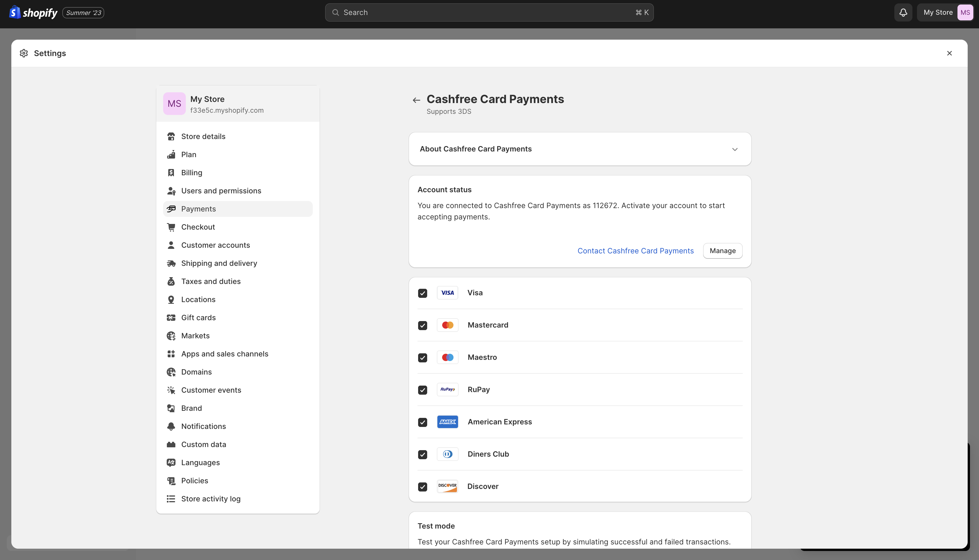Image resolution: width=979 pixels, height=560 pixels.
Task: Open the notifications bell icon
Action: pyautogui.click(x=903, y=13)
